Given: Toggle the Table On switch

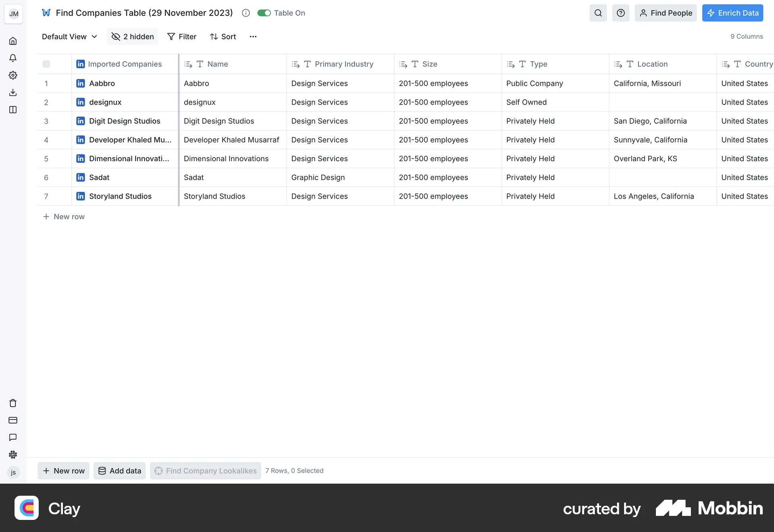Looking at the screenshot, I should tap(264, 13).
